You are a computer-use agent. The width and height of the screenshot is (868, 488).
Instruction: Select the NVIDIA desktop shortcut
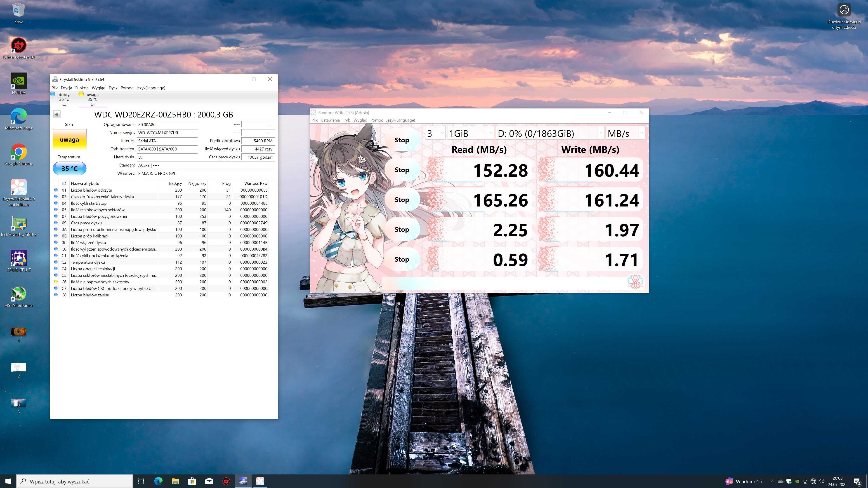tap(19, 84)
